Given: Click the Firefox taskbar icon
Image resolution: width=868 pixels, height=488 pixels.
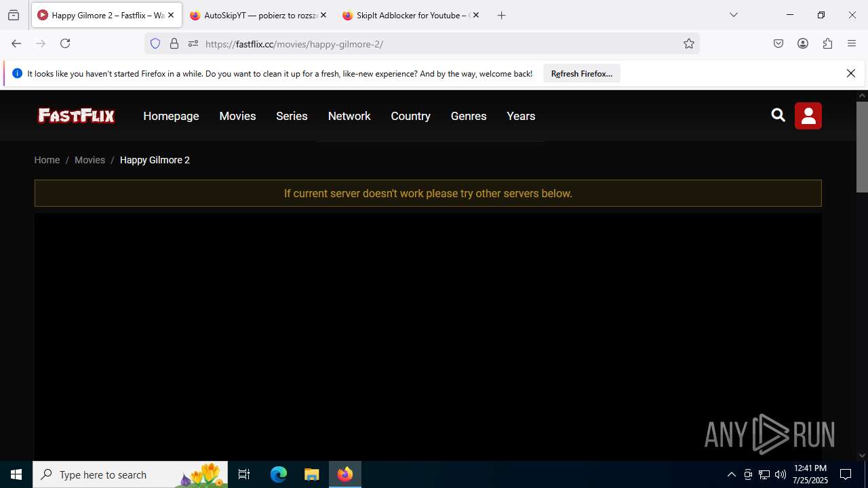Looking at the screenshot, I should pyautogui.click(x=345, y=474).
